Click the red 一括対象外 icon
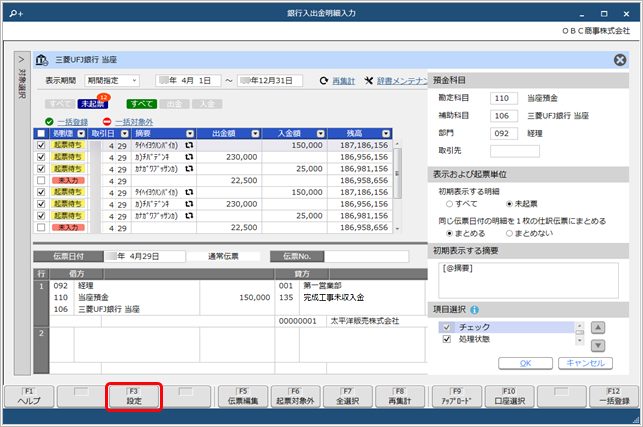 coord(107,122)
